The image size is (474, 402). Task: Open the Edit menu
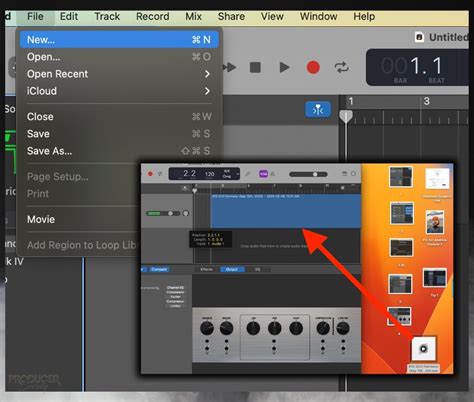(69, 16)
